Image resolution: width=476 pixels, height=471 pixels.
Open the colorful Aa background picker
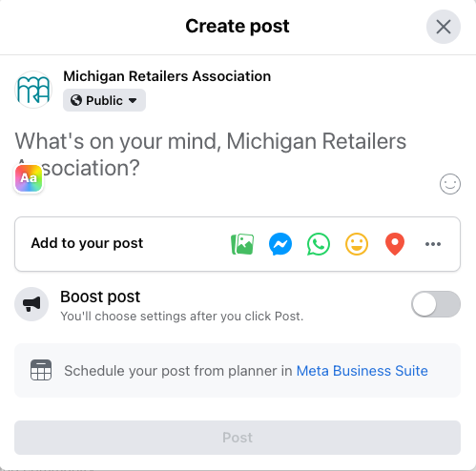point(29,178)
